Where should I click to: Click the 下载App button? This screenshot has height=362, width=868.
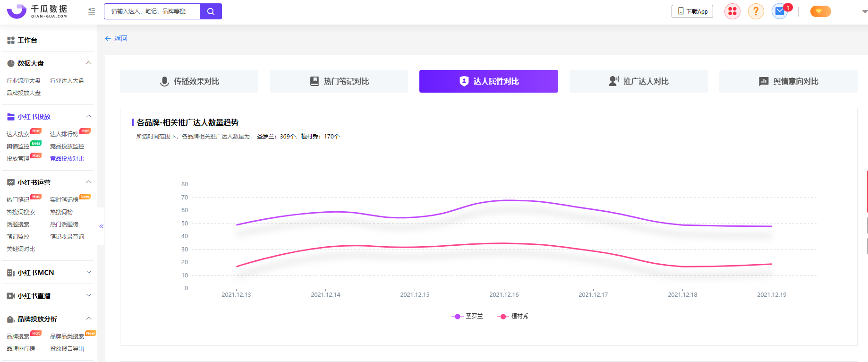click(692, 11)
